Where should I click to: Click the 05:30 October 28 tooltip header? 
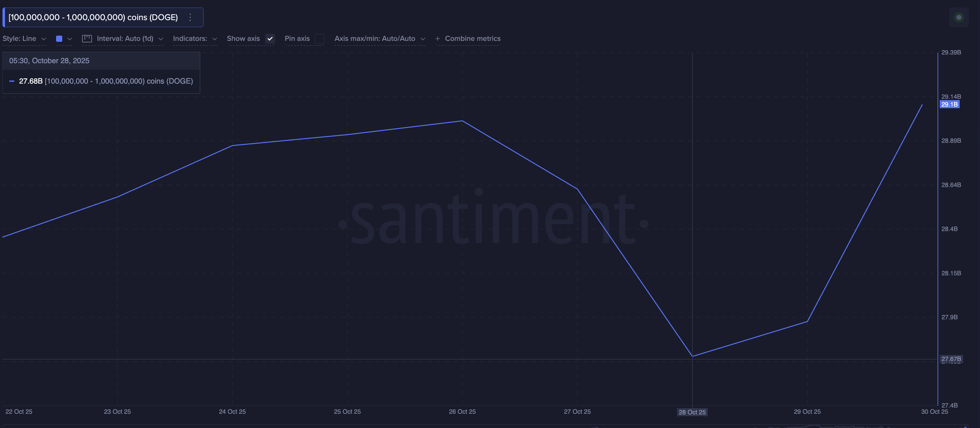coord(50,60)
